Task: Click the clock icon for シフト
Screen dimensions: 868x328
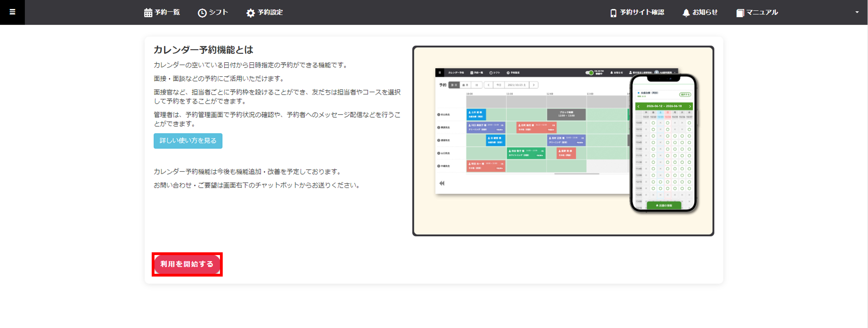Action: pyautogui.click(x=202, y=13)
